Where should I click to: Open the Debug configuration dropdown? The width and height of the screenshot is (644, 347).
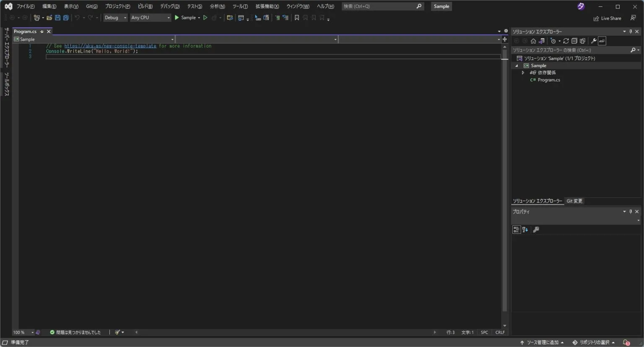pos(115,17)
